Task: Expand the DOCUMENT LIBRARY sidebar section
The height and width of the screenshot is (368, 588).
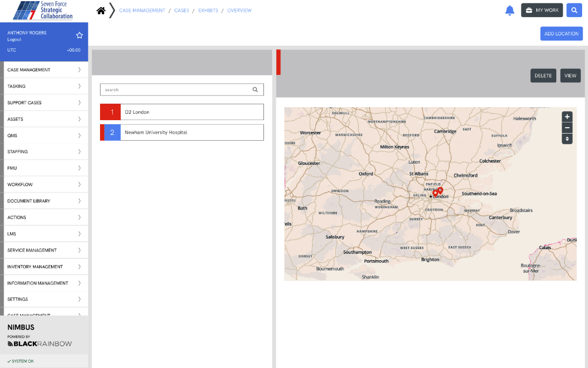Action: (x=45, y=201)
